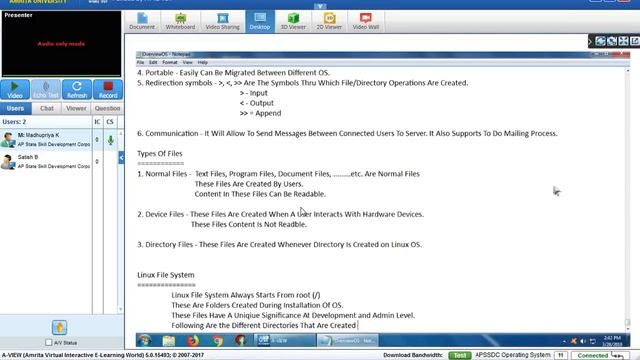Click the volume icon in shared system tray
640x360 pixels.
(x=583, y=341)
